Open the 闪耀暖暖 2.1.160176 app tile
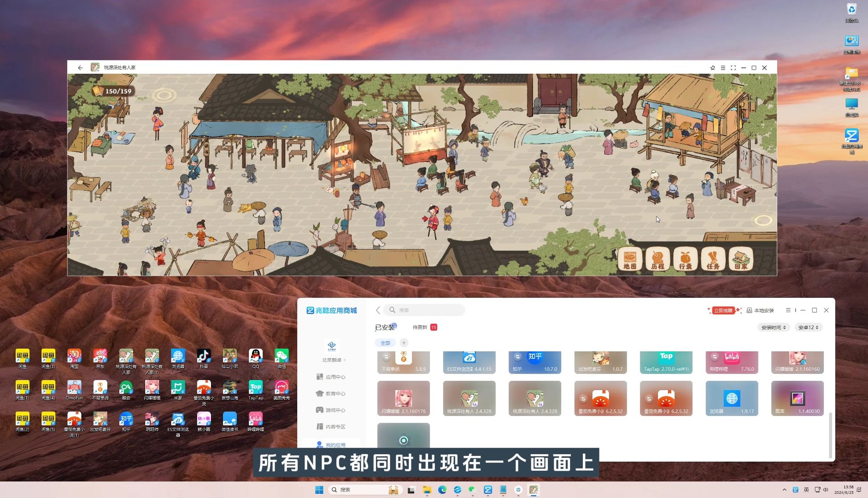868x498 pixels. coord(404,398)
